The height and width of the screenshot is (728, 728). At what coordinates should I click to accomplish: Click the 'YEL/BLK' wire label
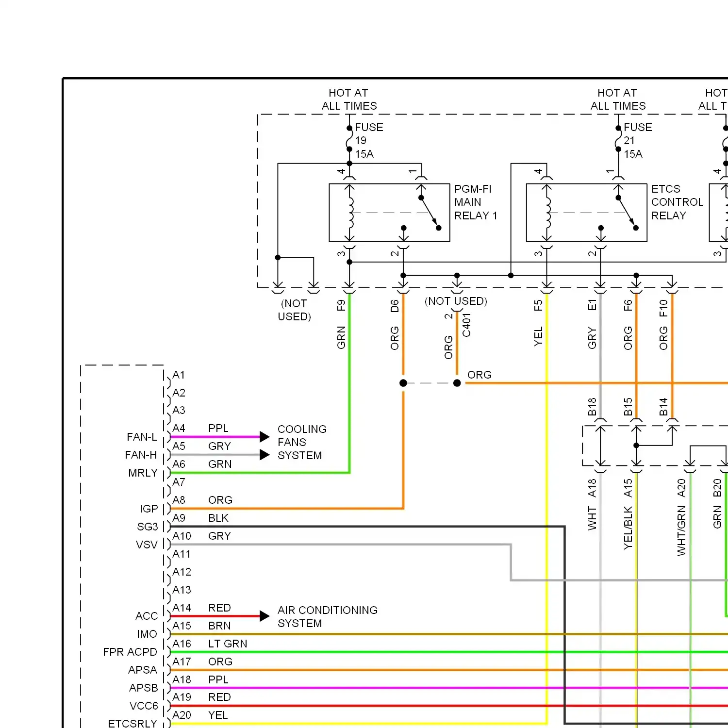[628, 528]
